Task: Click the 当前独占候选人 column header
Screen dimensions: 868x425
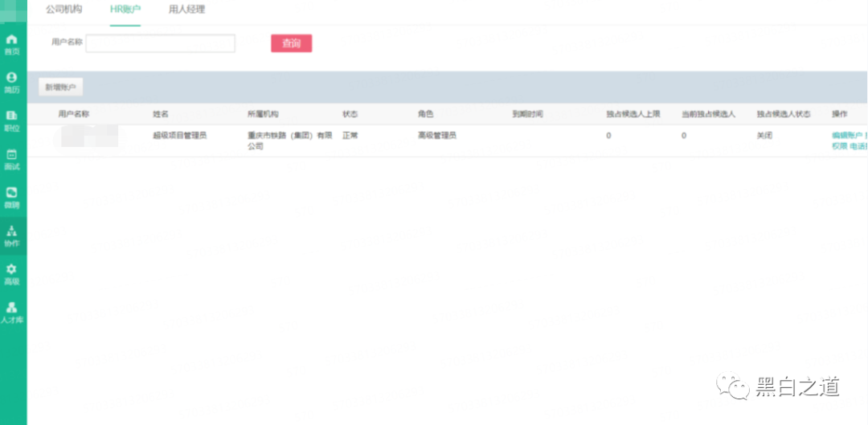Action: (x=709, y=114)
